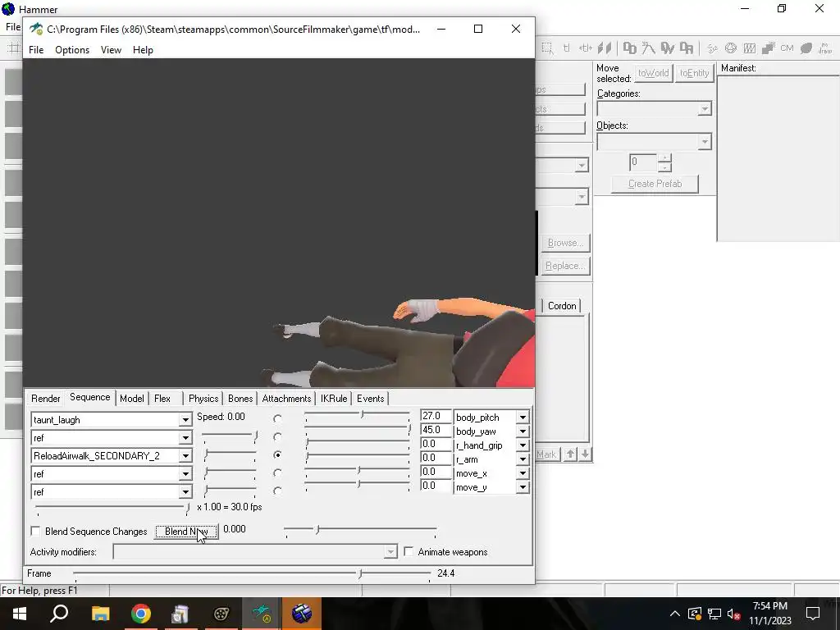Open the Options menu
840x630 pixels.
[x=72, y=50]
